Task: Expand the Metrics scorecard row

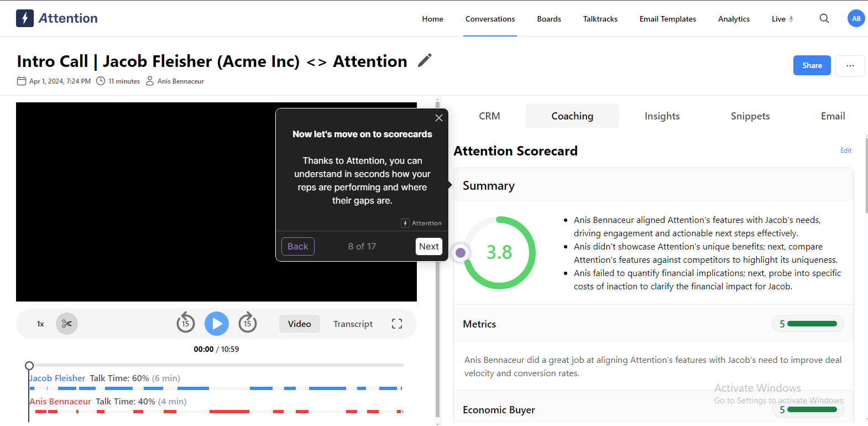Action: pos(653,324)
